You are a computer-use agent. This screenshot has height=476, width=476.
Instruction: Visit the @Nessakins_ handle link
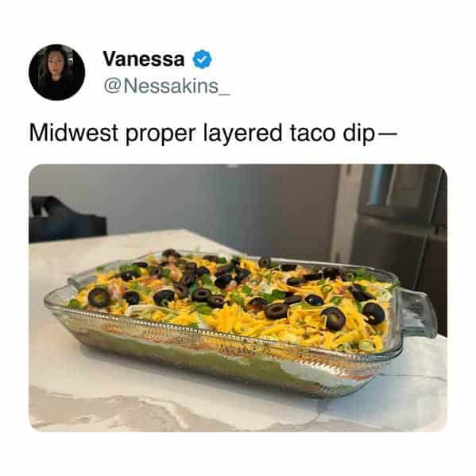coord(167,86)
